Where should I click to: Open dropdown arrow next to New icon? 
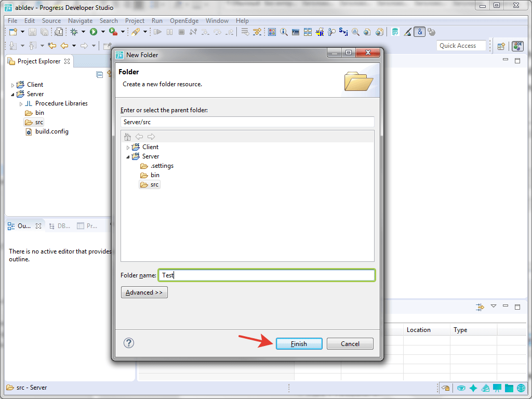click(22, 32)
